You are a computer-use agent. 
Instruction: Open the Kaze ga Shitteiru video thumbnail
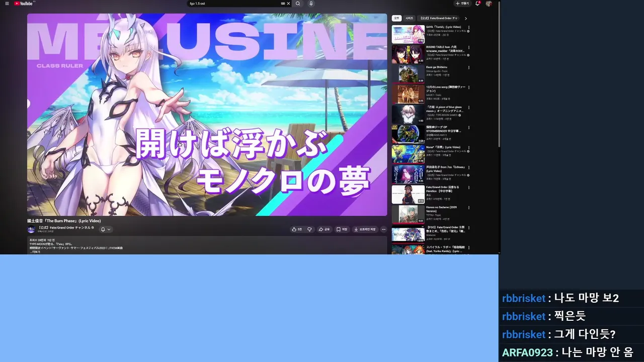point(408,74)
